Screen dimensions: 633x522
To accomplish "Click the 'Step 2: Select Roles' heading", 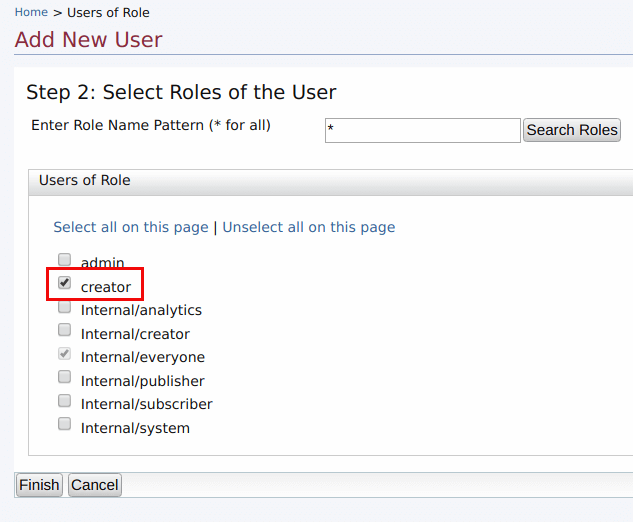I will pos(181,93).
